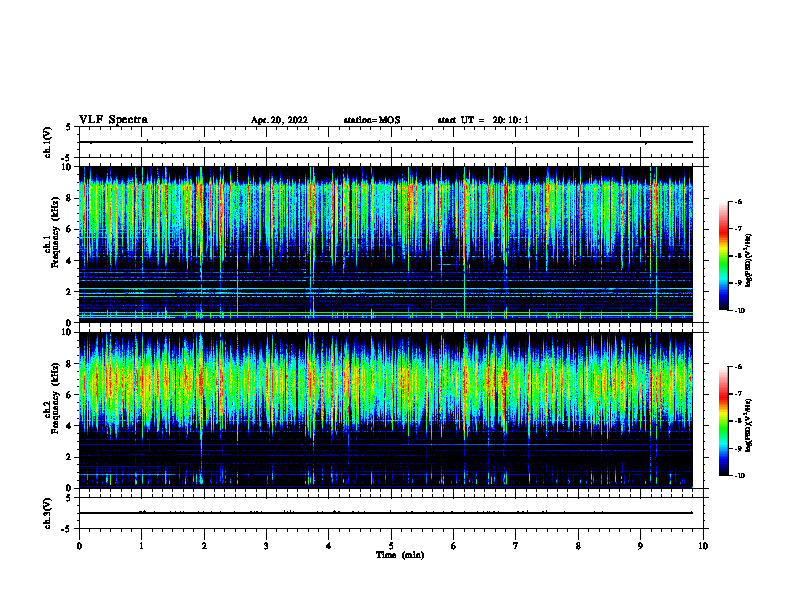This screenshot has height=612, width=792.
Task: Click the "ch.1(V)" waveform axis label
Action: tap(48, 142)
